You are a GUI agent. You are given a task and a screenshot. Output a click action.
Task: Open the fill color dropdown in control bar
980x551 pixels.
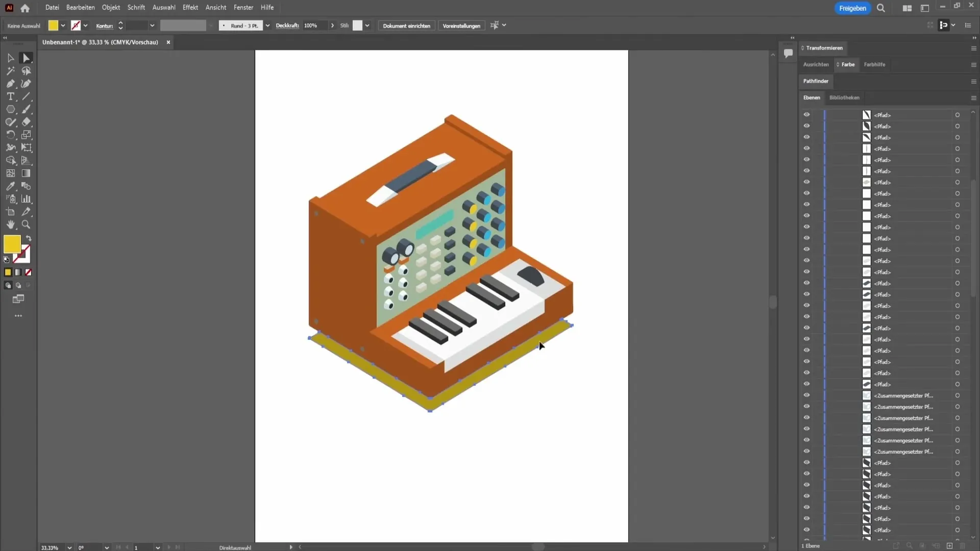63,26
